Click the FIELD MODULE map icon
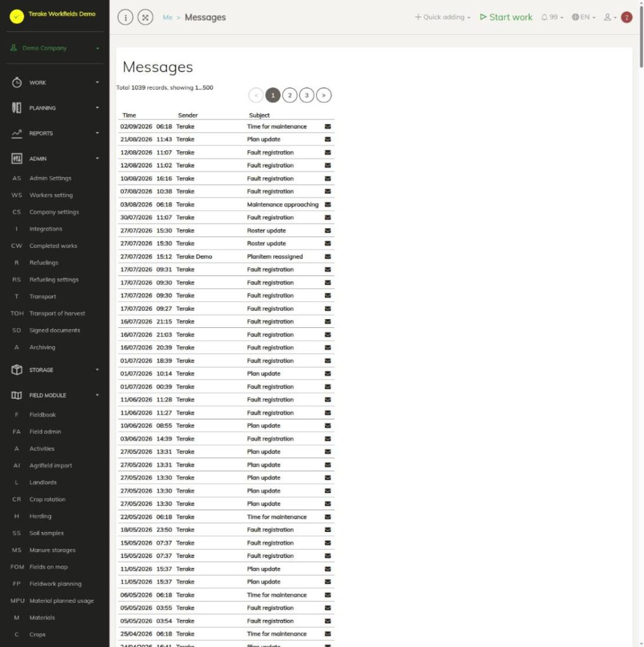 pos(16,395)
